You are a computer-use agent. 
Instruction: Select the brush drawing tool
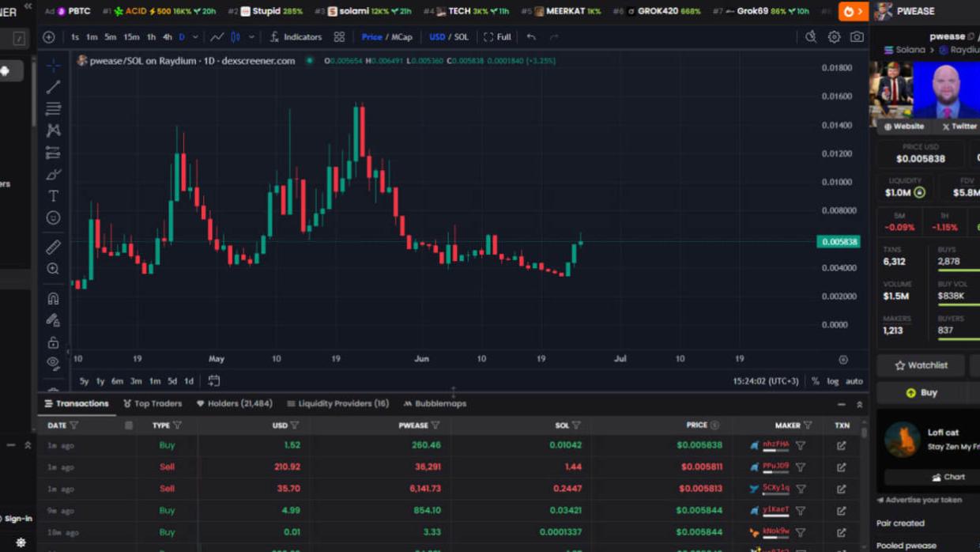coord(53,174)
